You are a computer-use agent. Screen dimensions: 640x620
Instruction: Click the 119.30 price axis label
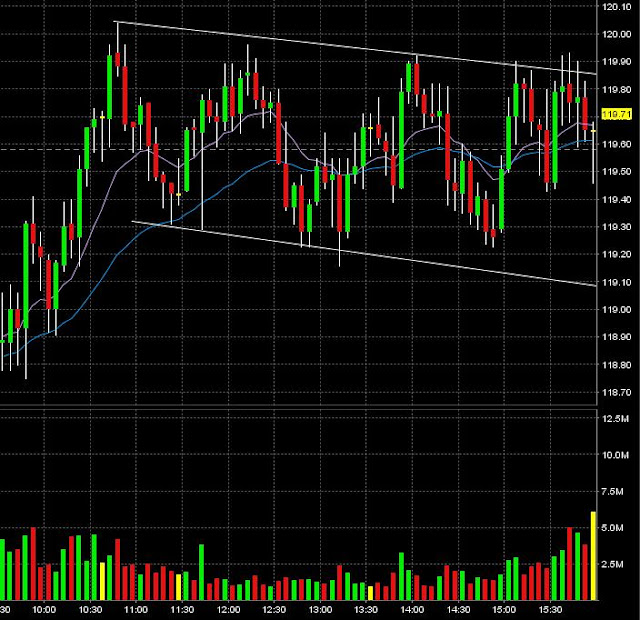coord(616,227)
